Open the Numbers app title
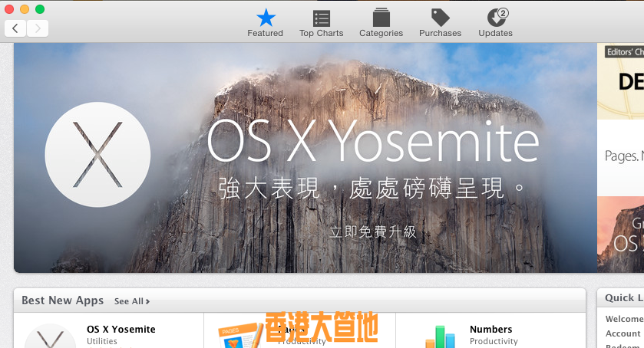Viewport: 644px width, 348px height. tap(490, 329)
